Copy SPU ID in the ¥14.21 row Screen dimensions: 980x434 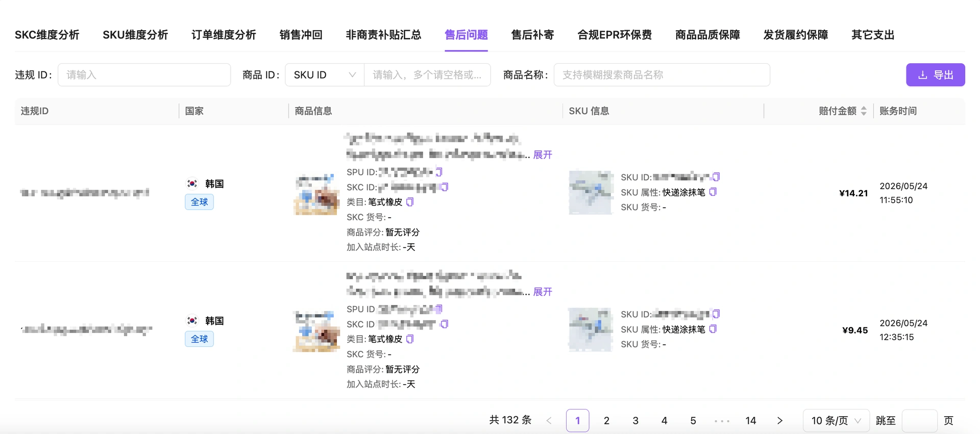439,172
